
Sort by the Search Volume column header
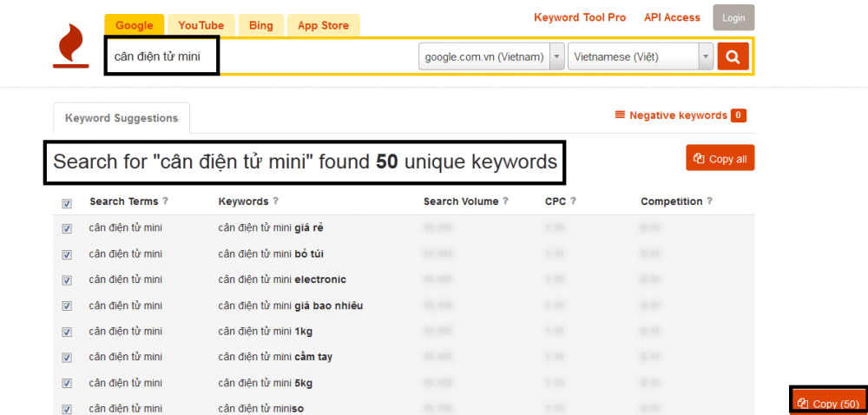(461, 201)
